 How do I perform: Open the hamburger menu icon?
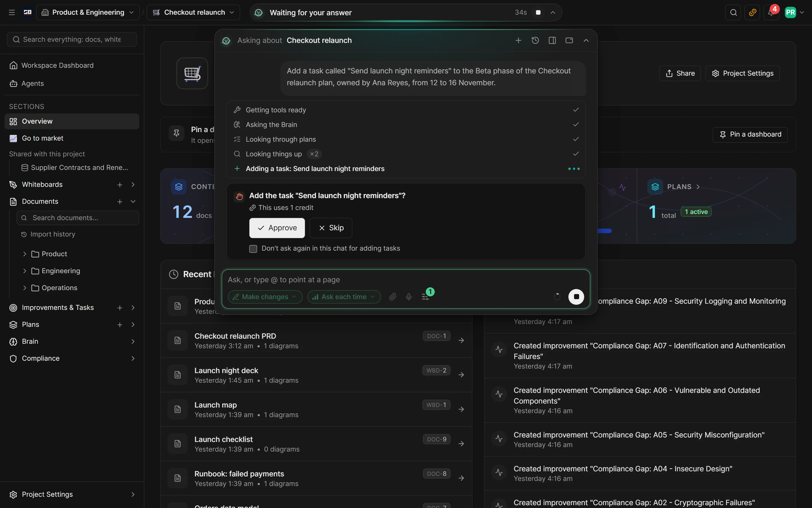12,12
